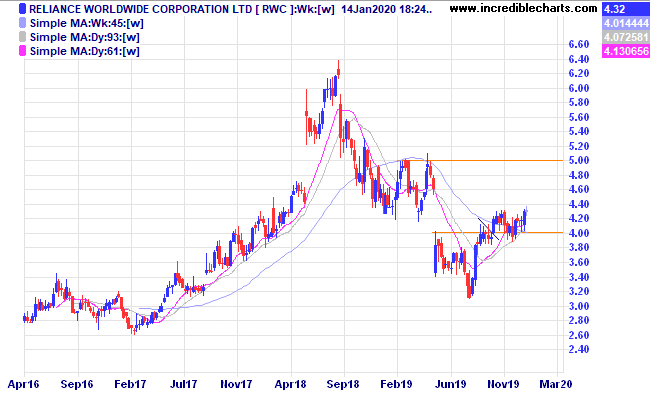This screenshot has width=651, height=395.
Task: Click the Feb17 date axis label
Action: 130,384
